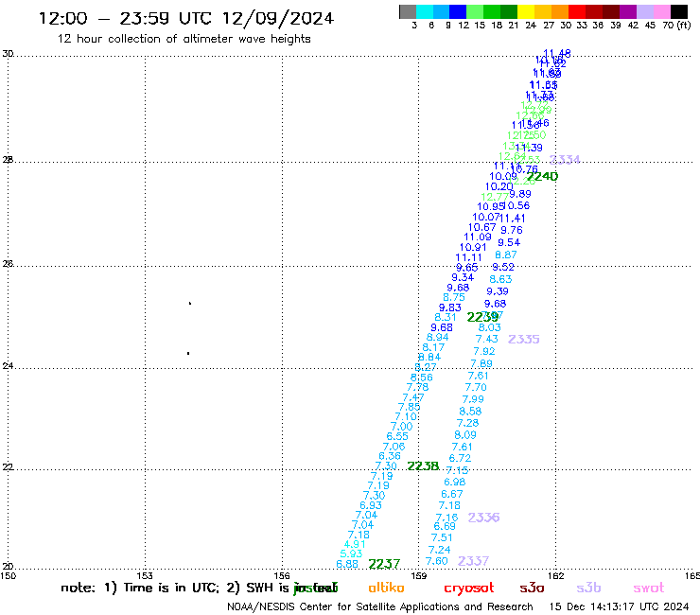Select the lavender swatch left of label 45
Viewport: 700px width, 615px height.
(x=644, y=11)
